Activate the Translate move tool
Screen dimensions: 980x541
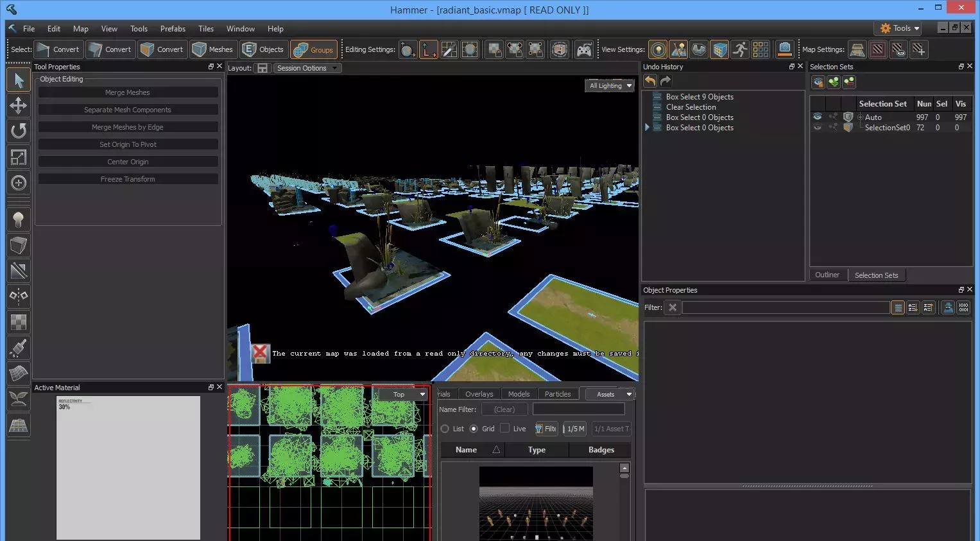(x=19, y=105)
